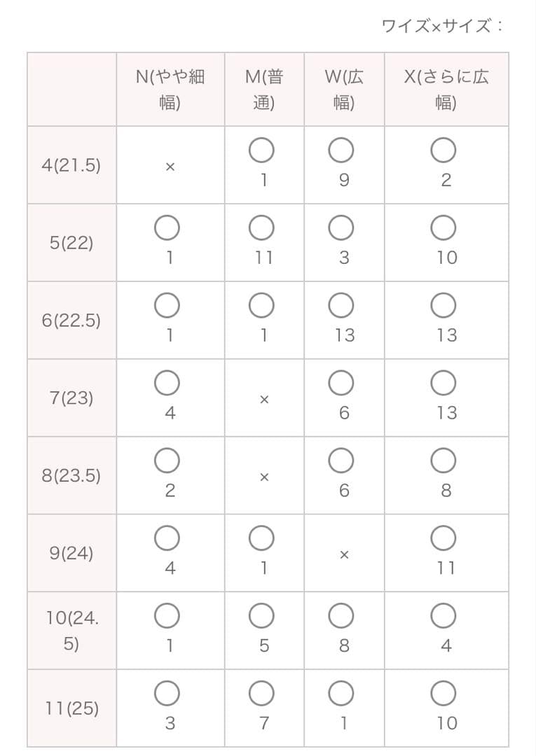Screen dimensions: 536x756
Task: Select the circle for size 5(22) X width
Action: [x=444, y=228]
